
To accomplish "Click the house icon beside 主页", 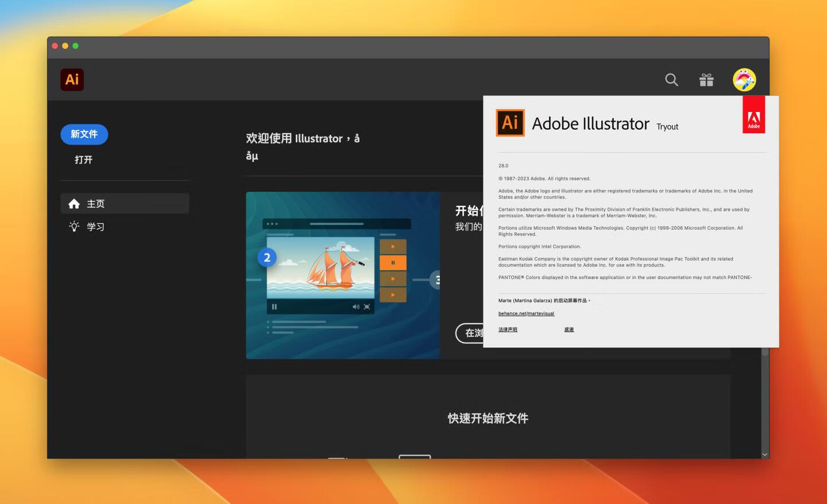I will coord(74,204).
